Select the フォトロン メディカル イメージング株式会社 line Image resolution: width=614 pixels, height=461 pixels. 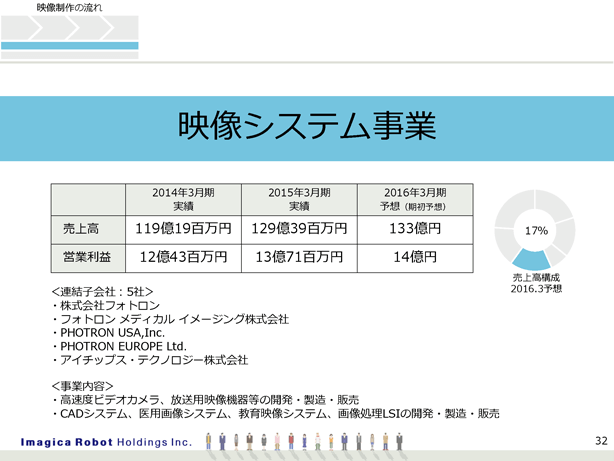170,319
